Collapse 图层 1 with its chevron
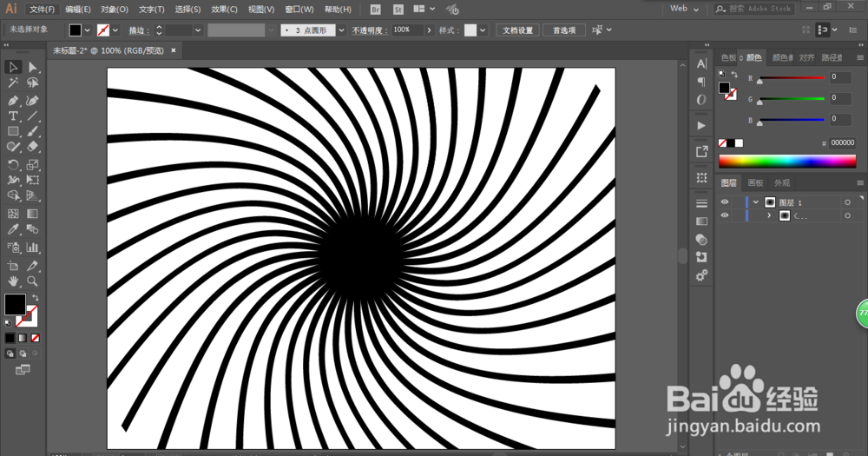This screenshot has width=868, height=456. coord(756,202)
